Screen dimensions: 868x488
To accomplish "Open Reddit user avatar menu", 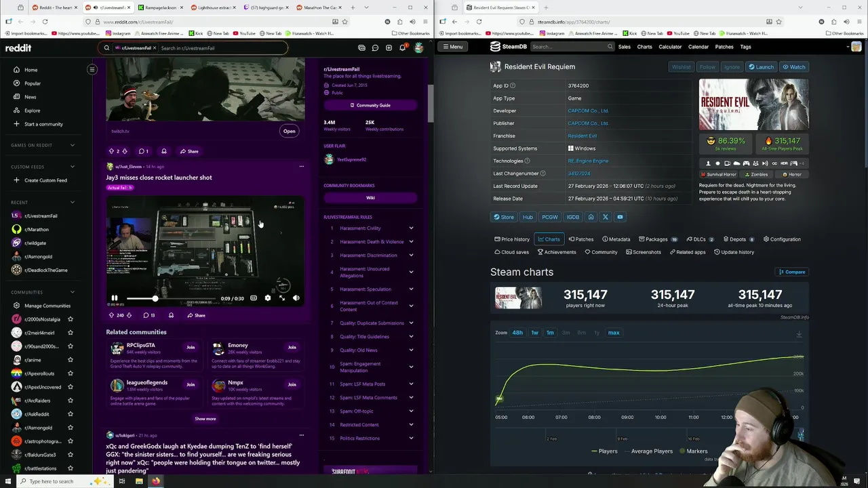I will click(418, 48).
